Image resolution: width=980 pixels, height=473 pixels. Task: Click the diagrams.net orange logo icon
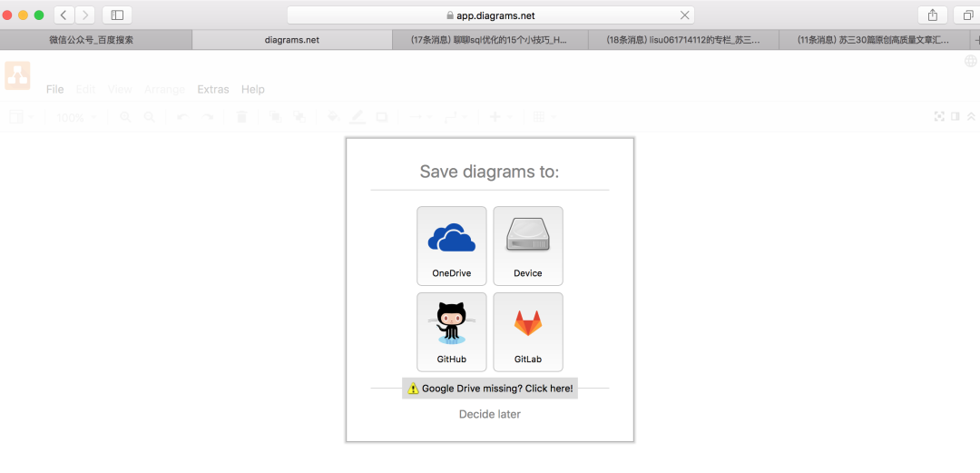(17, 75)
